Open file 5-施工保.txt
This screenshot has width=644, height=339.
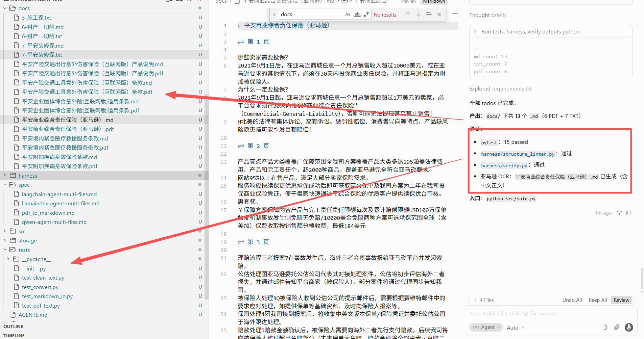tap(37, 18)
